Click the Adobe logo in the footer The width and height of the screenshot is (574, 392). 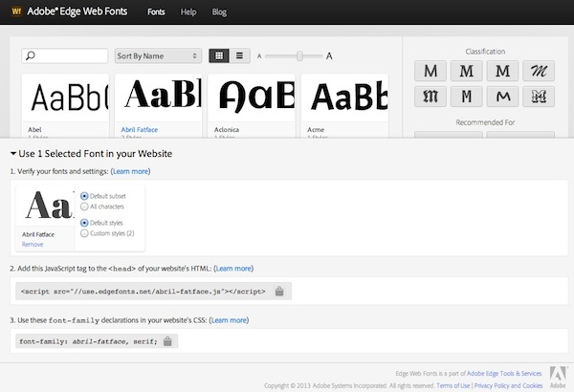click(558, 377)
